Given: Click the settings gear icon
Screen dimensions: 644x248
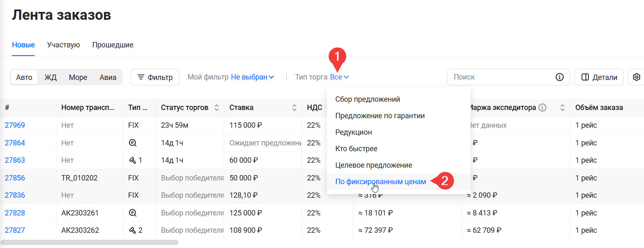Looking at the screenshot, I should click(x=637, y=77).
